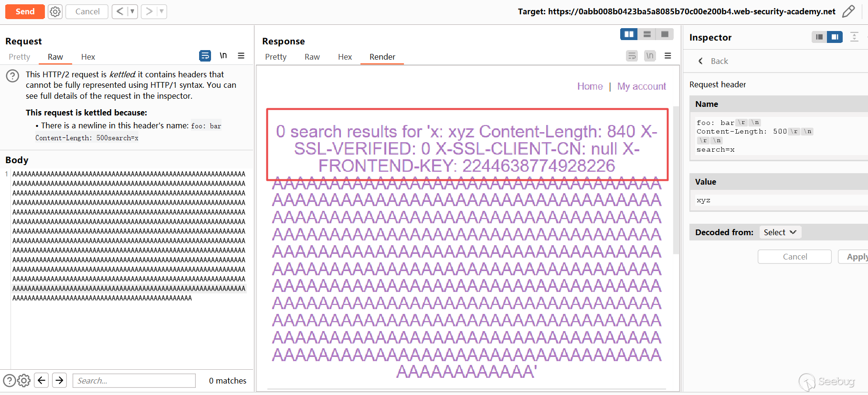The width and height of the screenshot is (868, 395).
Task: Expand the forward history dropdown arrow
Action: pos(161,11)
